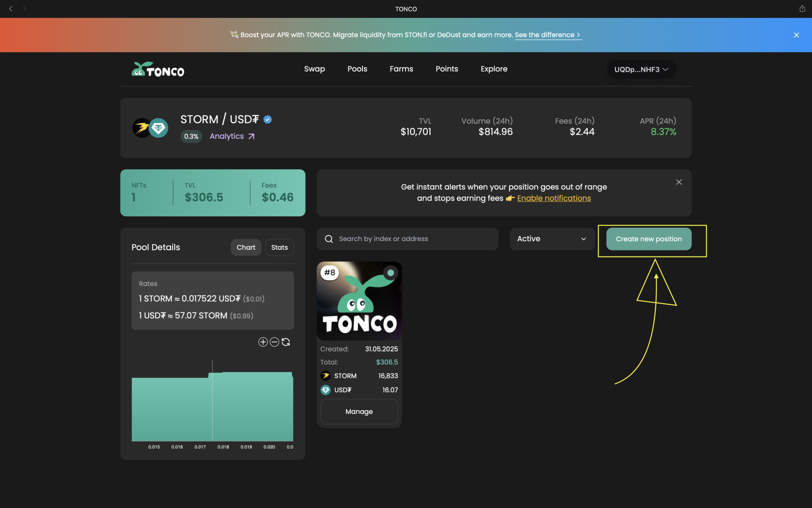
Task: Zoom in on the liquidity chart
Action: pos(263,342)
